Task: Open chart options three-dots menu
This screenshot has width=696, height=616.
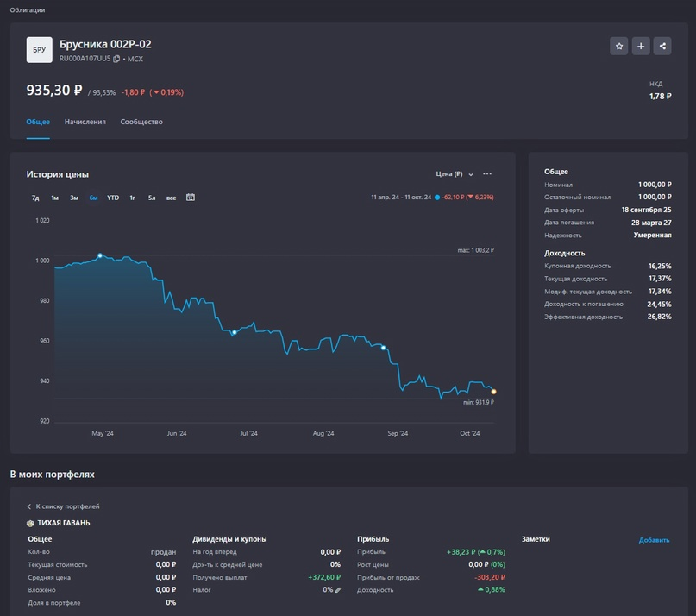Action: (487, 173)
